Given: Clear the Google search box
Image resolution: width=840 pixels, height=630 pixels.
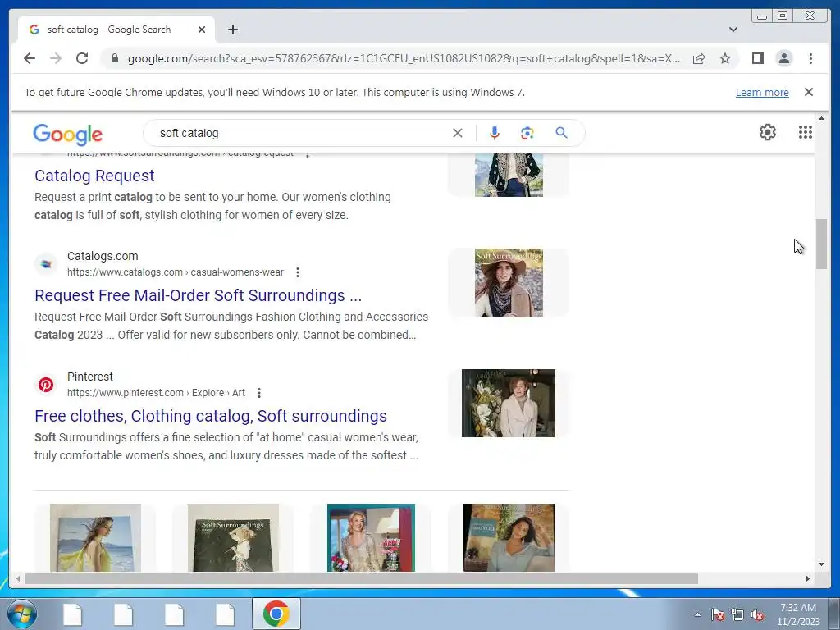Looking at the screenshot, I should pyautogui.click(x=458, y=133).
